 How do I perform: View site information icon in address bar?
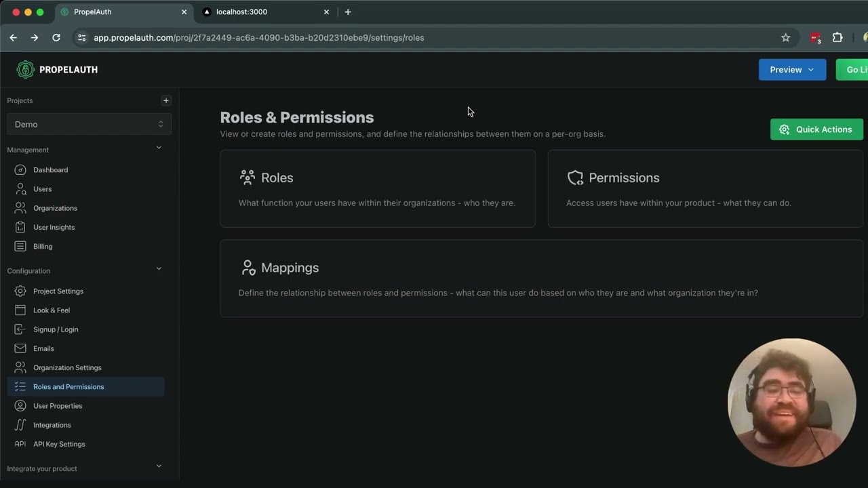pos(81,38)
